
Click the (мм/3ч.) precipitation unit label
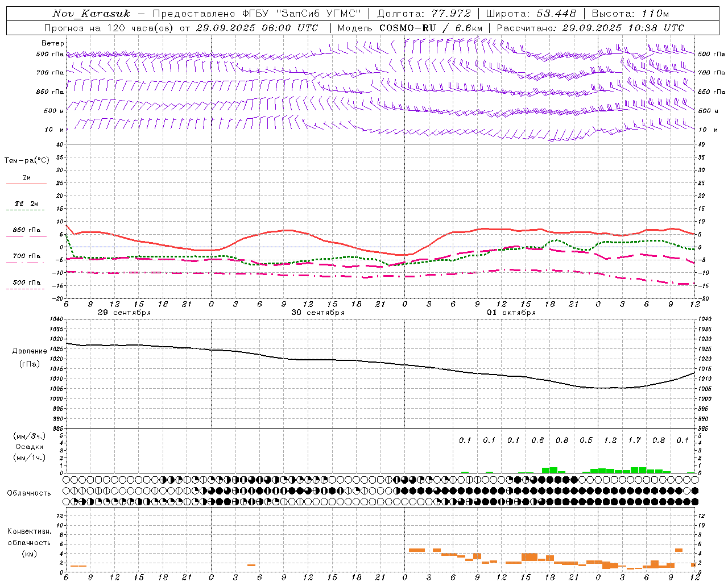(30, 436)
